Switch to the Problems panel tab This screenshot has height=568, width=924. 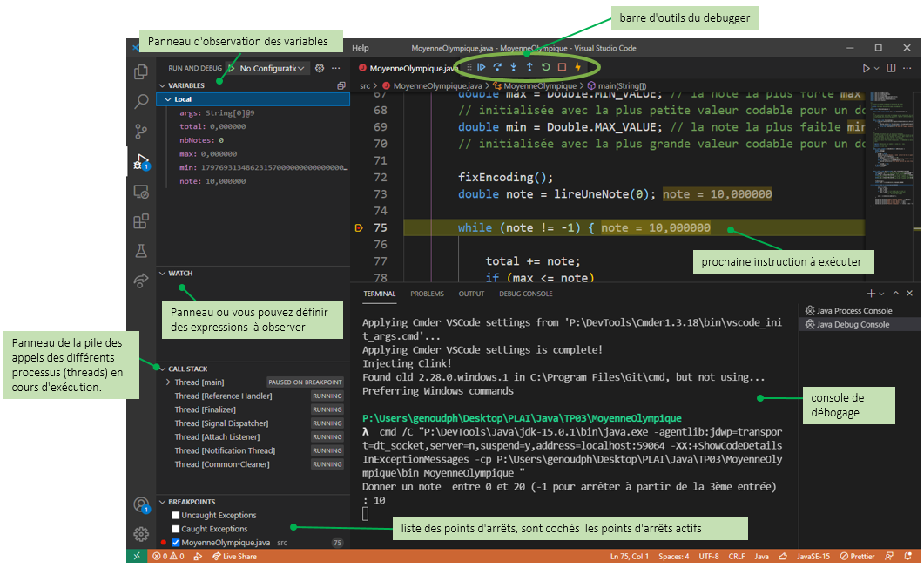[427, 294]
